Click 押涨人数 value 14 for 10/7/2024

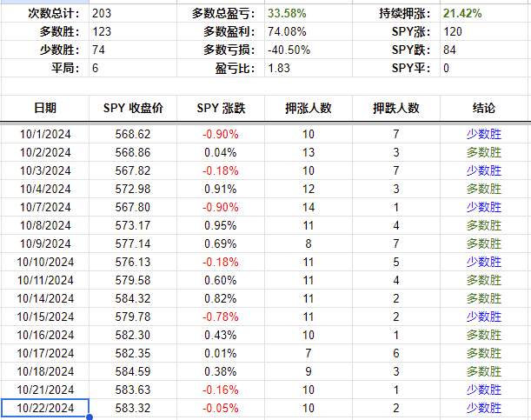click(x=309, y=207)
